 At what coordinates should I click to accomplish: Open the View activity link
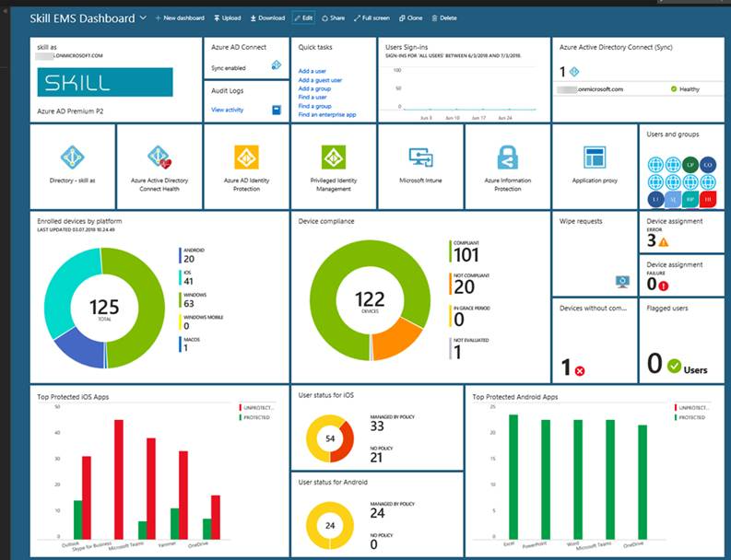click(x=227, y=110)
